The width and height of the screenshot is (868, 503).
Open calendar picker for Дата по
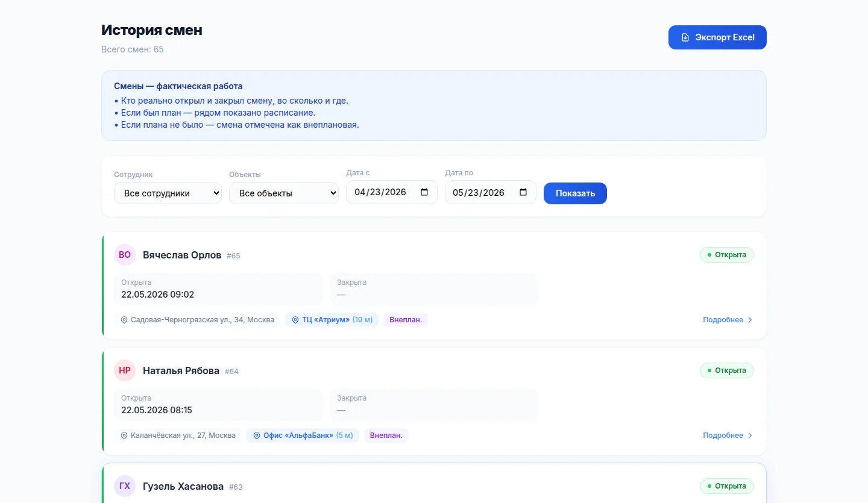click(x=523, y=192)
